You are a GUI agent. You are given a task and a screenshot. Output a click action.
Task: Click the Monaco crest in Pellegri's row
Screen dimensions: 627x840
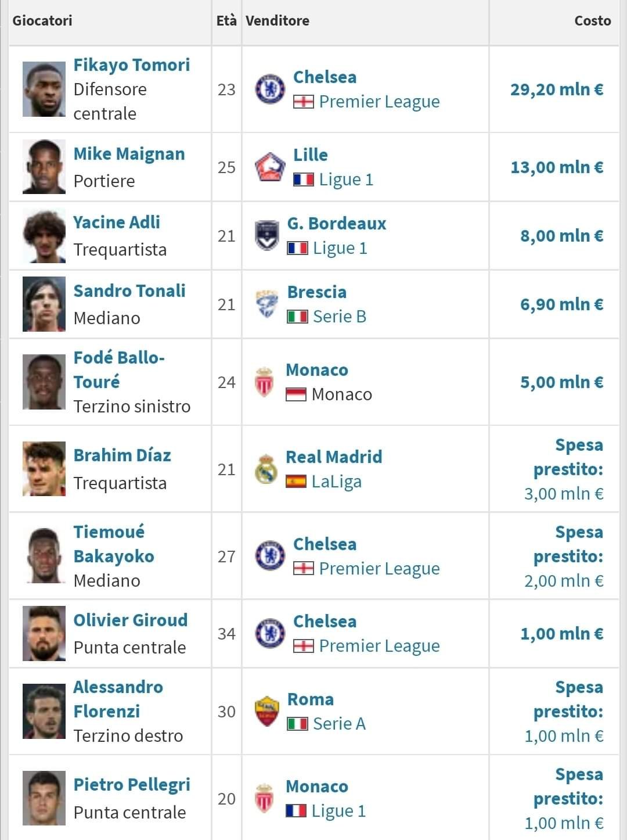click(x=264, y=799)
